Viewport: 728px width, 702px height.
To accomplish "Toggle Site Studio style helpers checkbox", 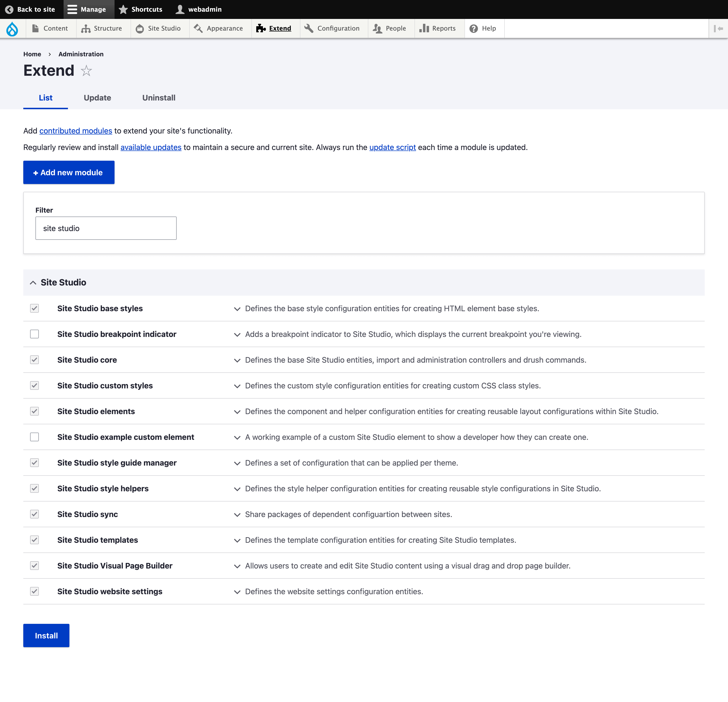I will (x=34, y=488).
